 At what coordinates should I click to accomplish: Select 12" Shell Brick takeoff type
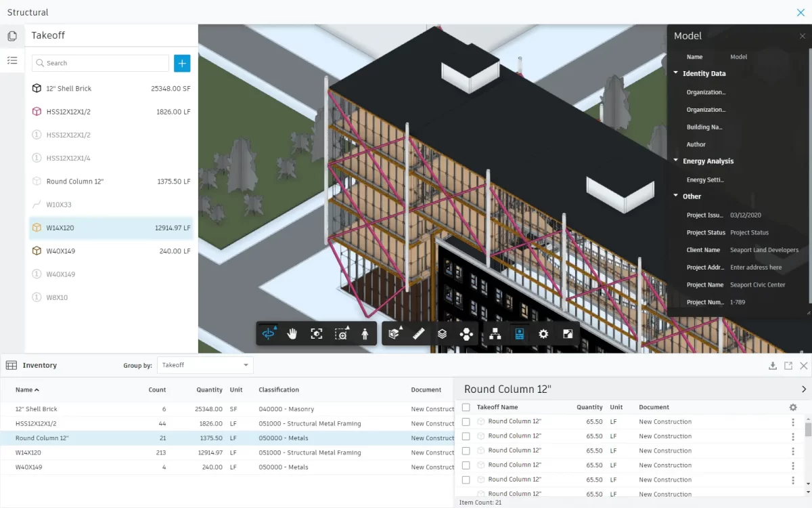112,88
